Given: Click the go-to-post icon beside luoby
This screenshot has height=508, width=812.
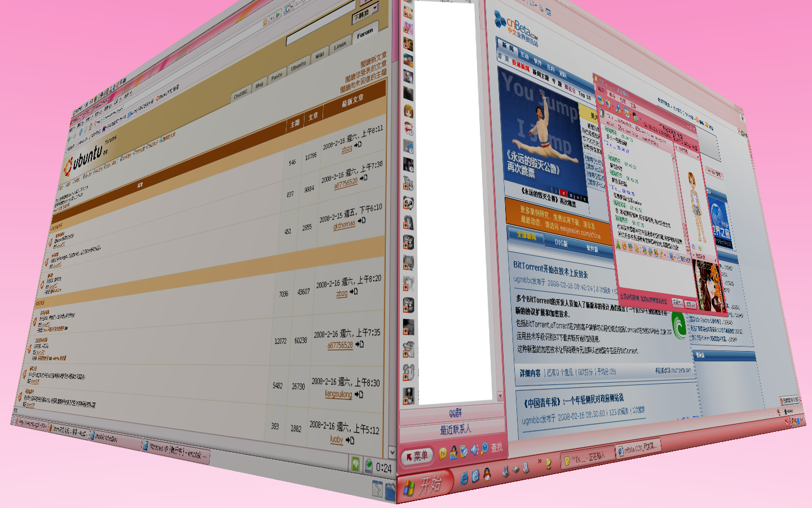Looking at the screenshot, I should (350, 440).
